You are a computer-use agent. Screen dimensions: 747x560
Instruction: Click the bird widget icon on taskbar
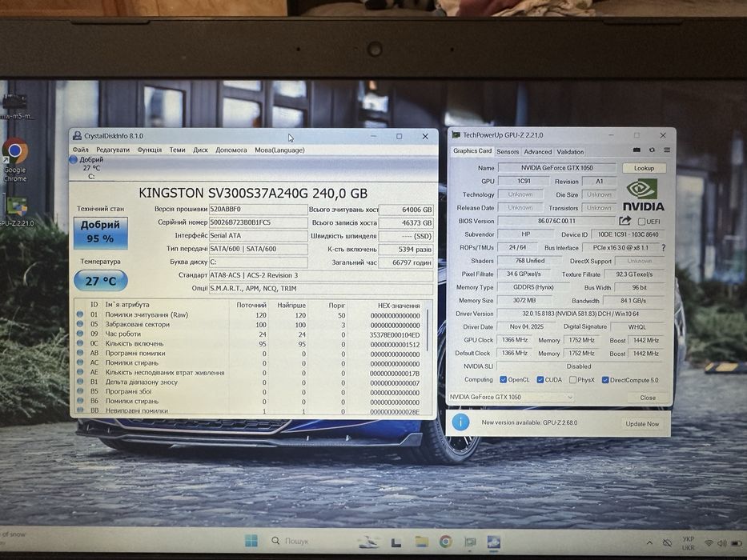click(x=369, y=542)
